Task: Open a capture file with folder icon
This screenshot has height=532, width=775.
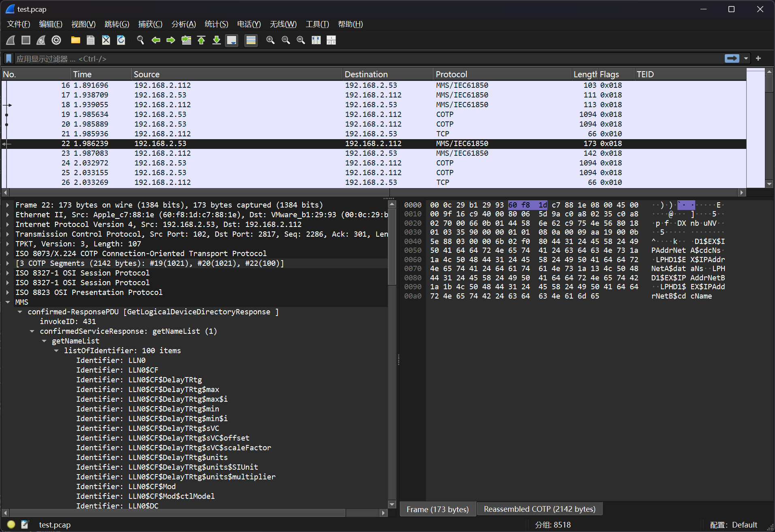Action: [76, 40]
